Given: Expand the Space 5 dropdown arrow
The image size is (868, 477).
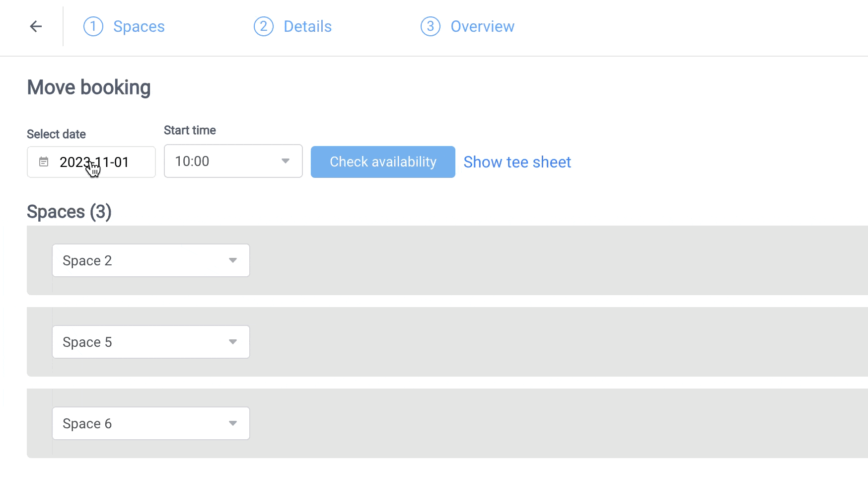Looking at the screenshot, I should 233,342.
